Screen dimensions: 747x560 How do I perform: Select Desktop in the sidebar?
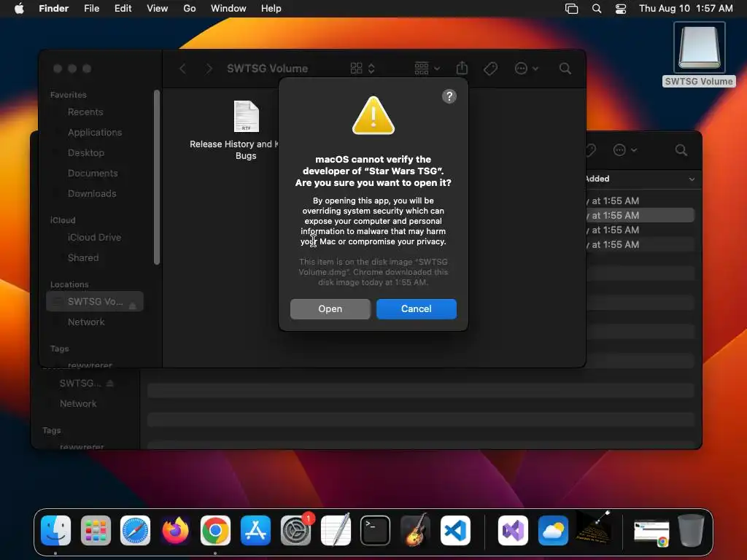pos(86,153)
